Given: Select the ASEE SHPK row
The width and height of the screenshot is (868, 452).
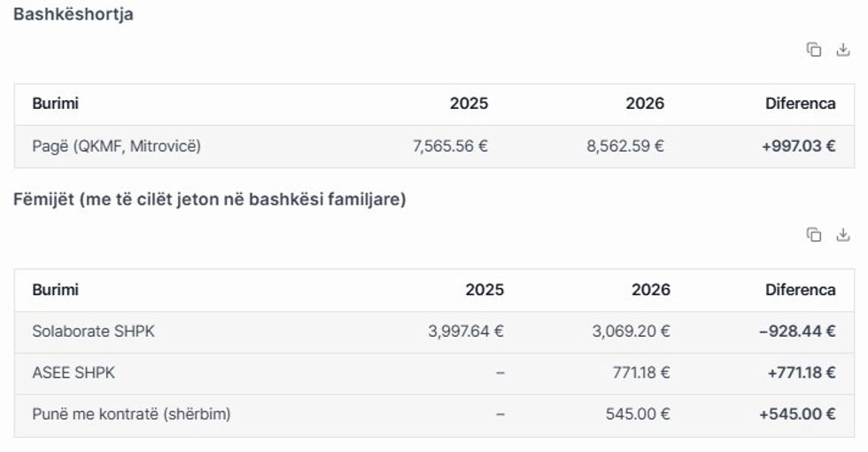Looking at the screenshot, I should tap(74, 373).
